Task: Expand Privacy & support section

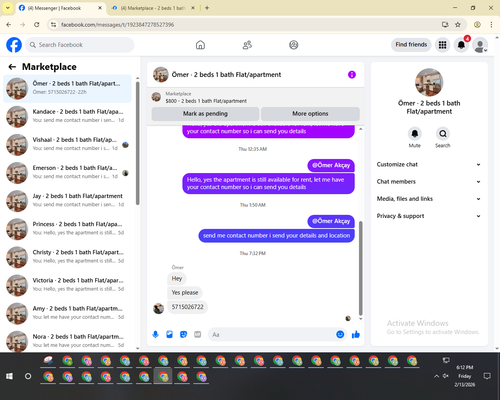Action: (x=429, y=216)
